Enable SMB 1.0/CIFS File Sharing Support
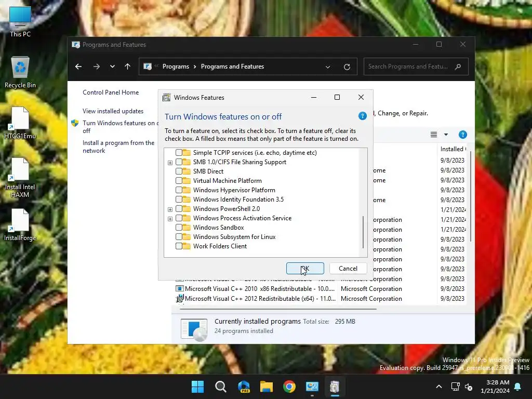Screen dimensions: 532x399 point(179,162)
